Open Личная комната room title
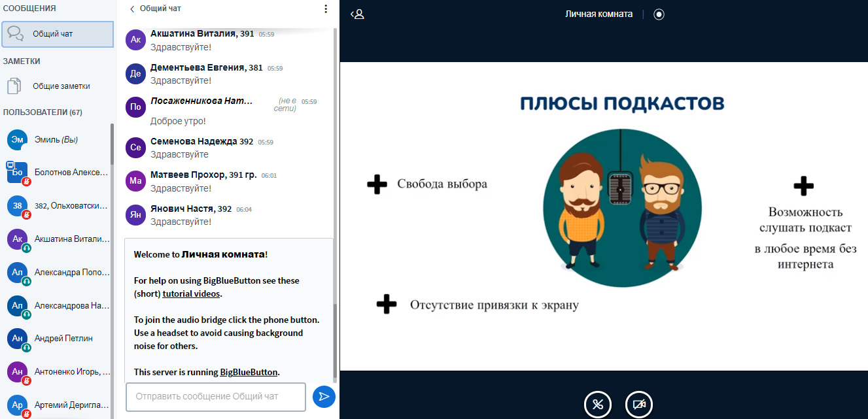Viewport: 868px width, 419px height. (599, 14)
